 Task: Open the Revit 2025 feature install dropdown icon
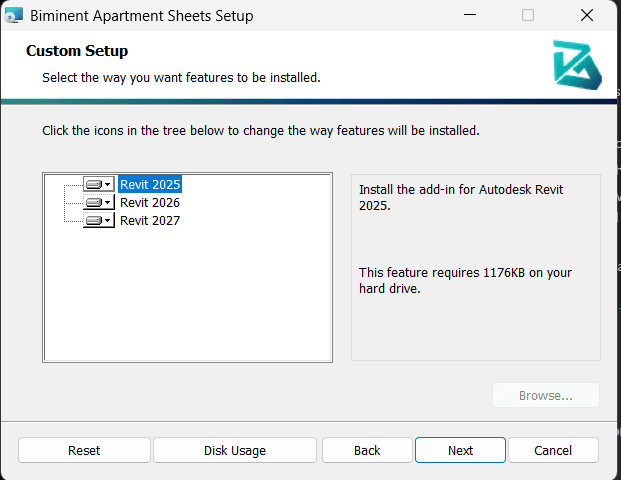pyautogui.click(x=99, y=184)
